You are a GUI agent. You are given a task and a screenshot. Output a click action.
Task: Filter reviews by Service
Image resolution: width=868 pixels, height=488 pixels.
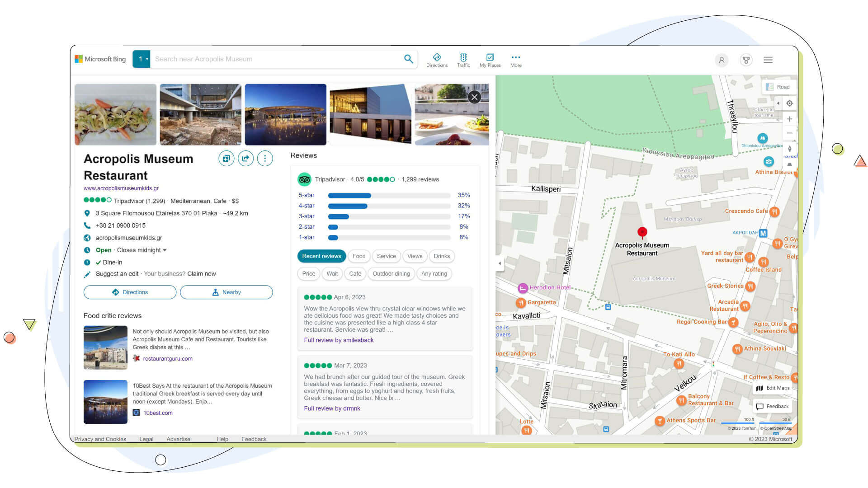(x=387, y=256)
